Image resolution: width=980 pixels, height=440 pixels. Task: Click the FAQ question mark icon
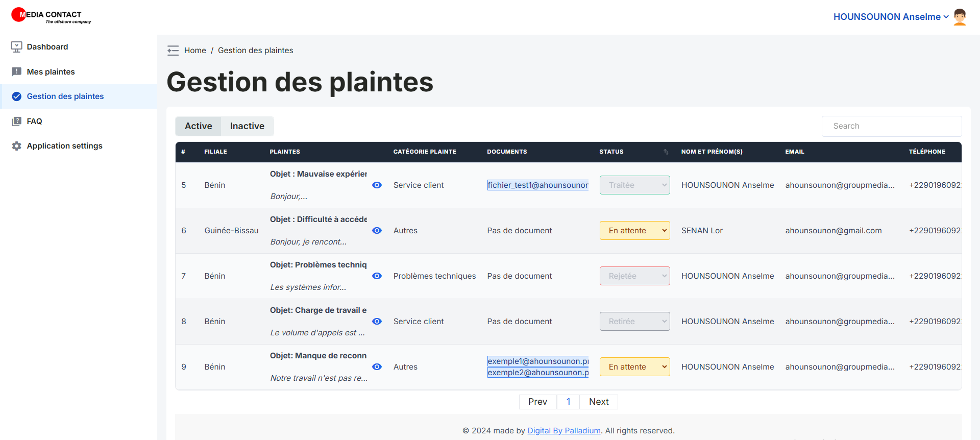16,121
